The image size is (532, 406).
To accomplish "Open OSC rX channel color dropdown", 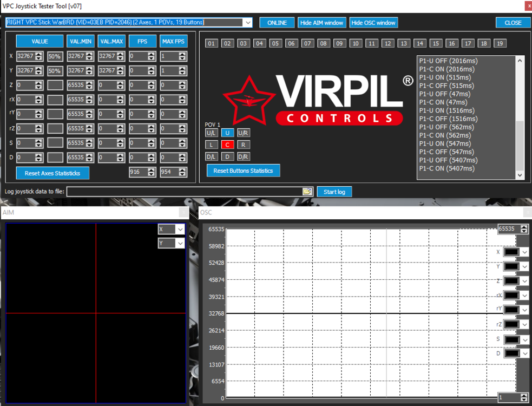I will [524, 296].
